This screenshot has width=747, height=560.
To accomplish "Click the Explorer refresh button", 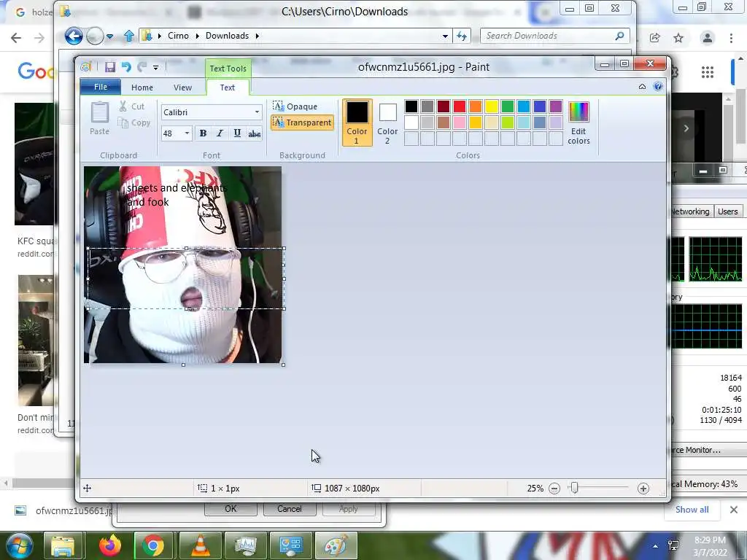I will pos(462,36).
